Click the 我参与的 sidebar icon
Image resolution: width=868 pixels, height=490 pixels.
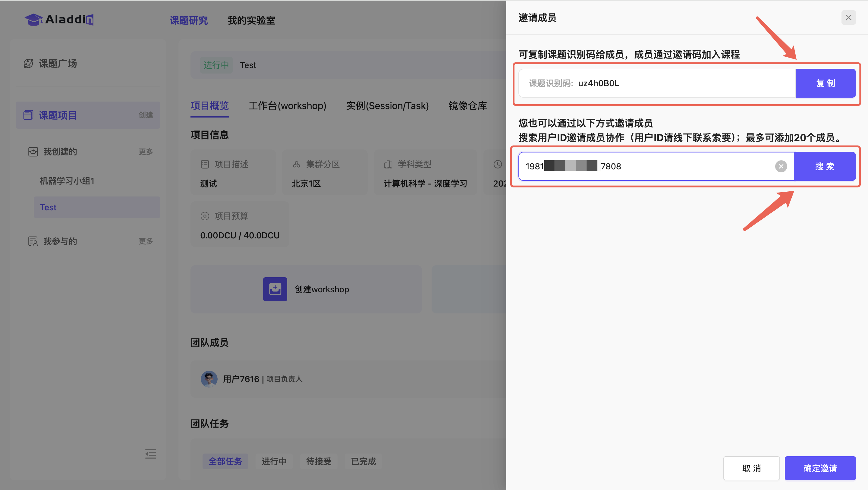click(33, 241)
